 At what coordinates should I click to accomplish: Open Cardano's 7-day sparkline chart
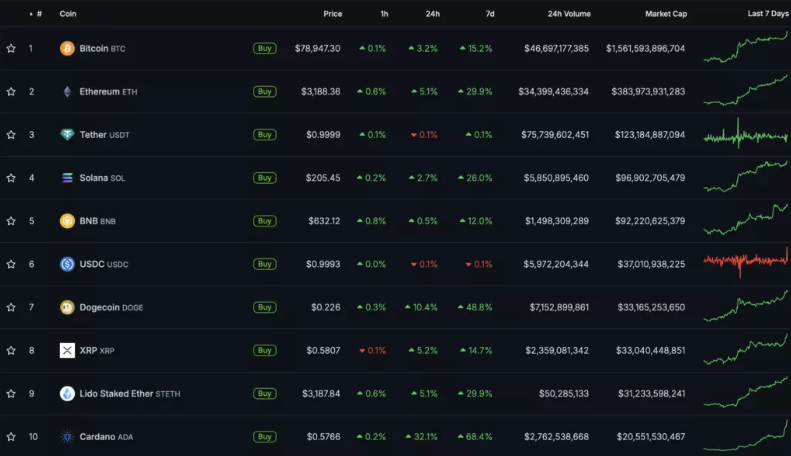pos(746,435)
